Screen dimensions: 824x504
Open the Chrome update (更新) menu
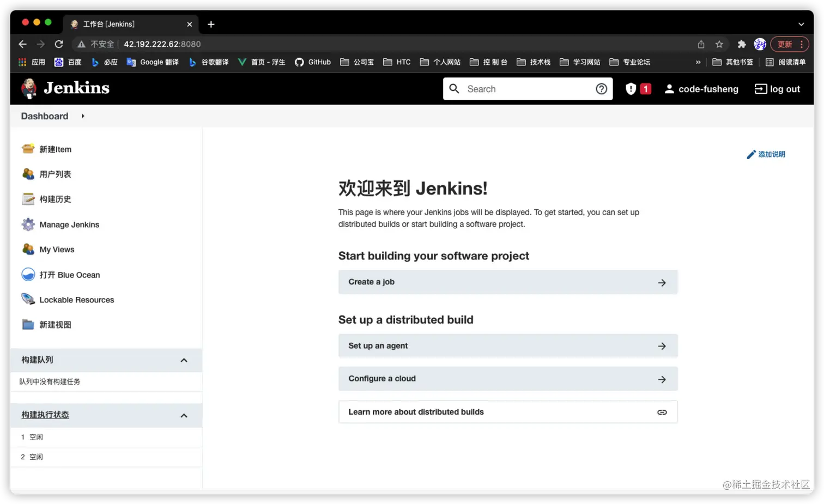coord(789,44)
